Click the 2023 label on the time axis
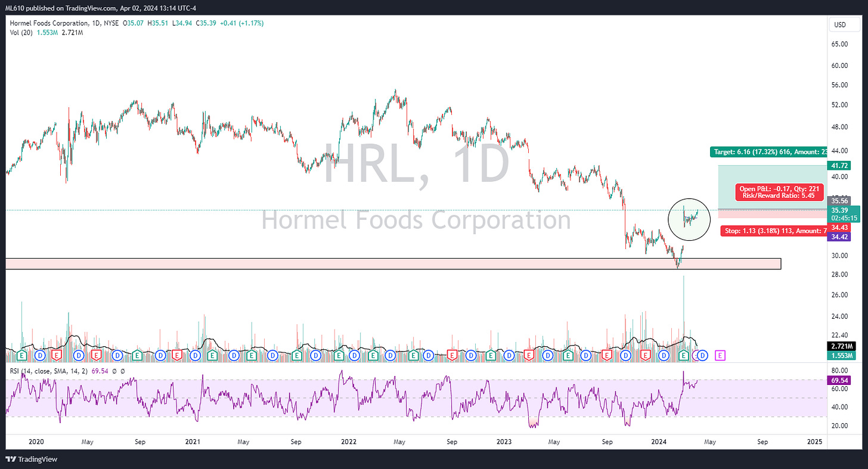 (504, 443)
